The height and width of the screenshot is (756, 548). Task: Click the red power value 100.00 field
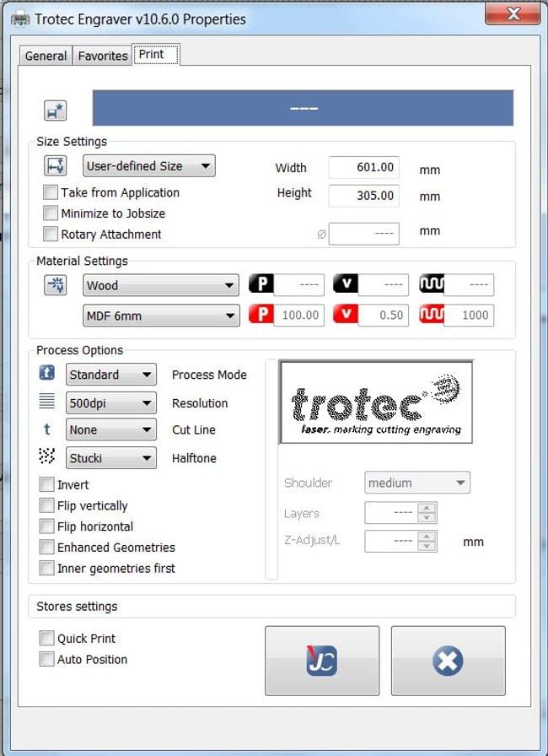[299, 316]
